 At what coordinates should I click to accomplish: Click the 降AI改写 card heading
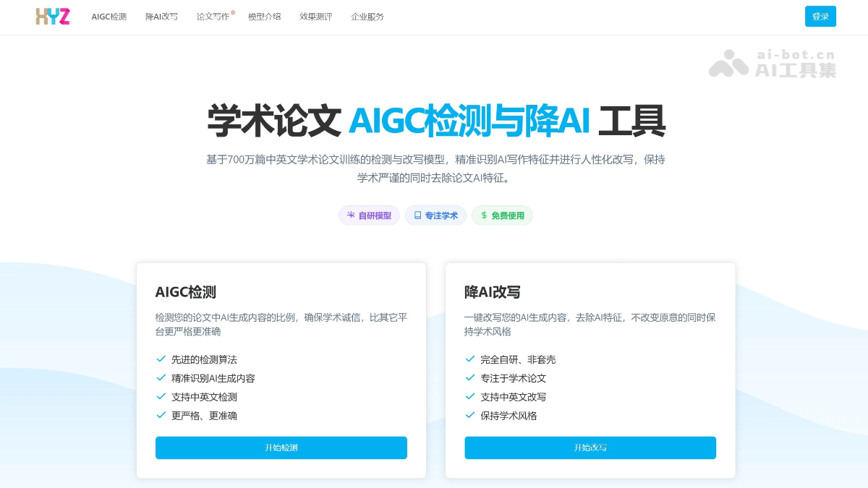(493, 292)
